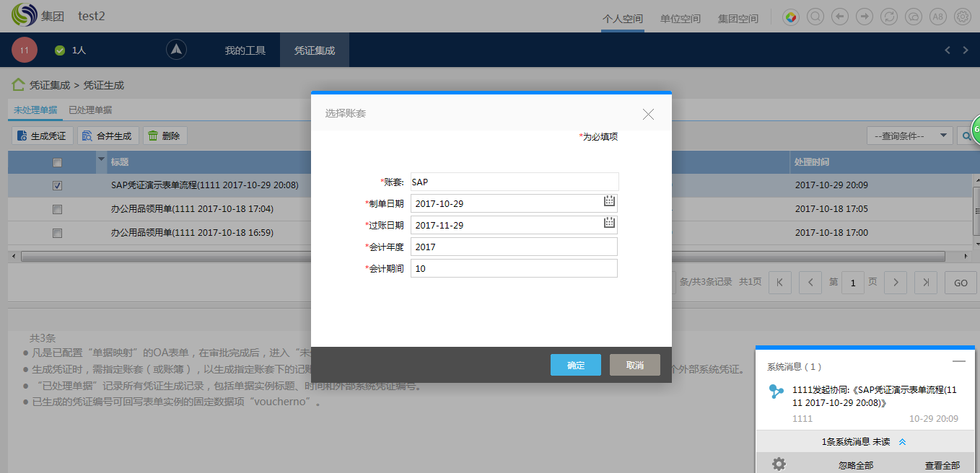The height and width of the screenshot is (473, 980).
Task: Go to previous page of records
Action: coord(810,283)
